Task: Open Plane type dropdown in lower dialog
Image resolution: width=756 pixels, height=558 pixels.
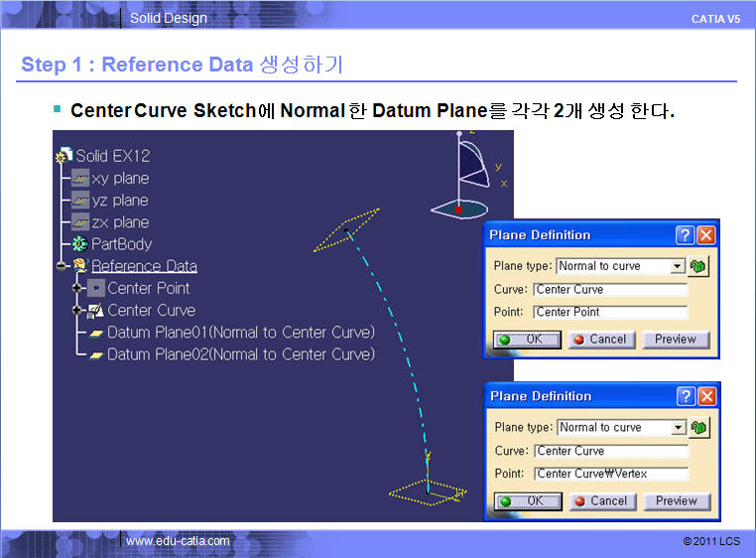Action: [x=678, y=428]
